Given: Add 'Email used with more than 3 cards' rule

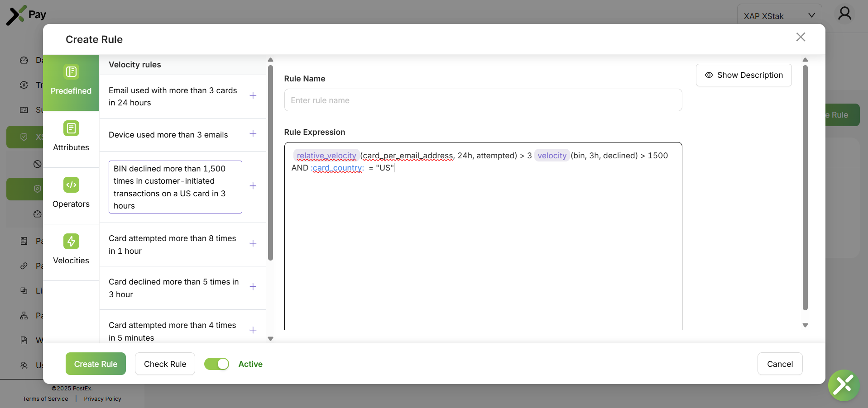Looking at the screenshot, I should 253,95.
